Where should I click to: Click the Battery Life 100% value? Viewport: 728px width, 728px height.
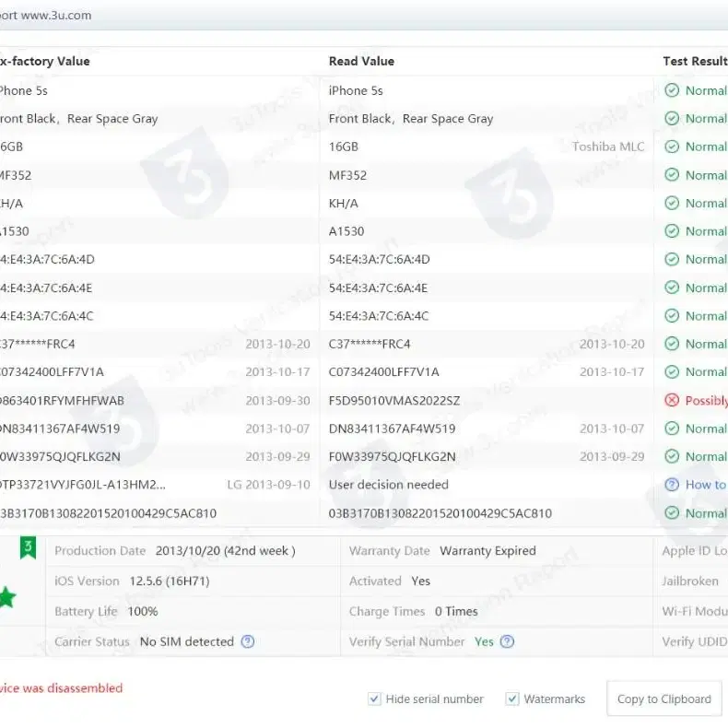[143, 612]
